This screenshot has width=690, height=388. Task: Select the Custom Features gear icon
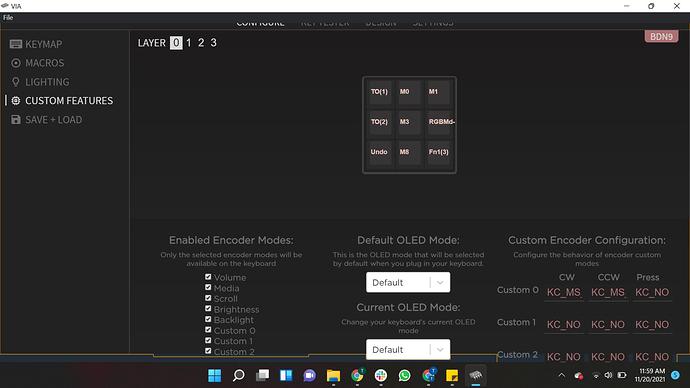(16, 101)
